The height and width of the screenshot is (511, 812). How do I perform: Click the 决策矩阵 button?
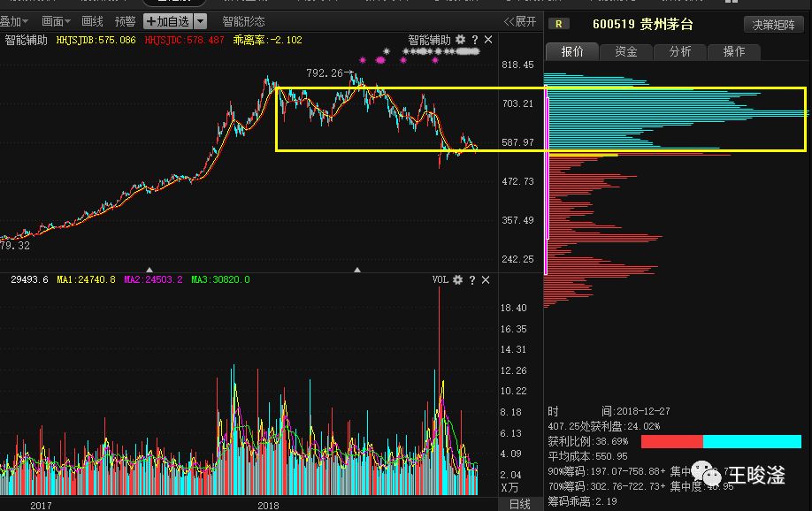pos(773,25)
